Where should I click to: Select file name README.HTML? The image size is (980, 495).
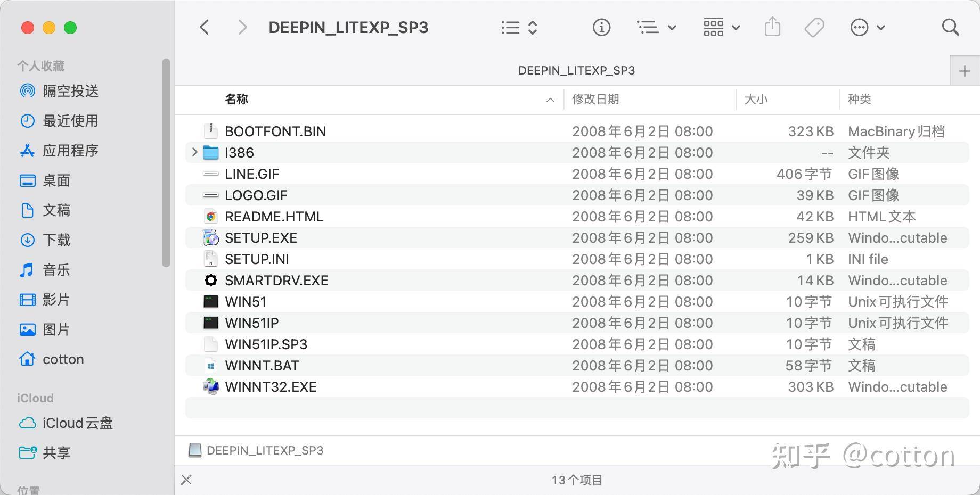coord(274,217)
